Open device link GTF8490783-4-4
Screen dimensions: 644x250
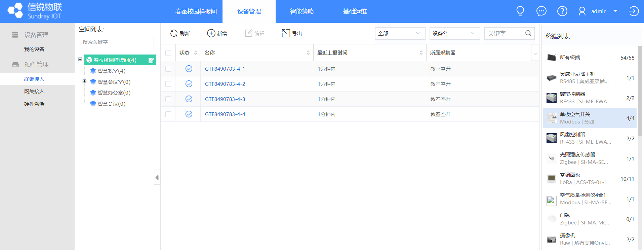tap(225, 114)
